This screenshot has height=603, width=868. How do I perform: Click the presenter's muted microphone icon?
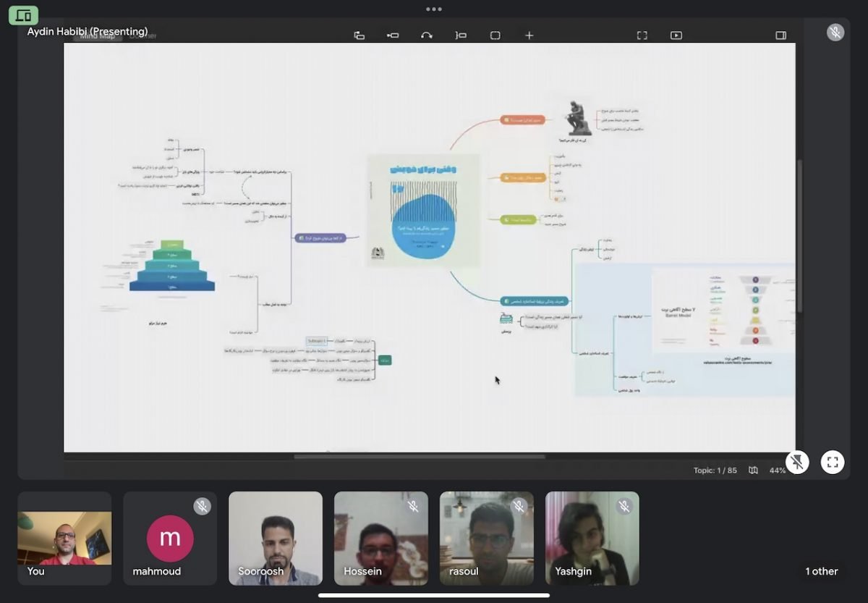click(x=835, y=33)
